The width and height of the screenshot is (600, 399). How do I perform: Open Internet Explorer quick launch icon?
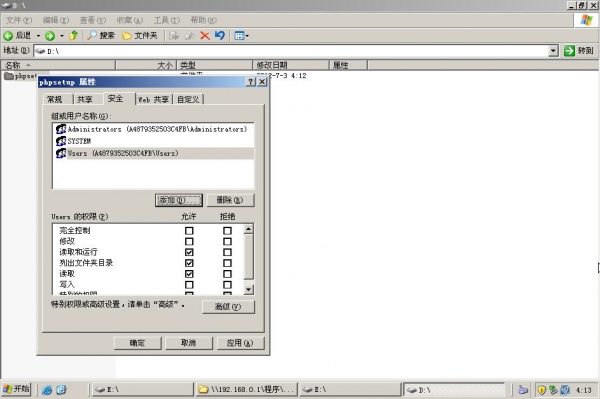[47, 389]
